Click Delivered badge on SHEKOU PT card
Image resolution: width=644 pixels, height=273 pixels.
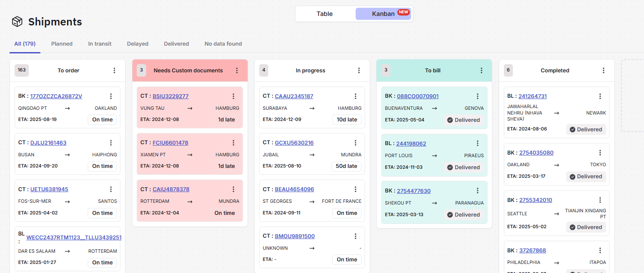[463, 215]
